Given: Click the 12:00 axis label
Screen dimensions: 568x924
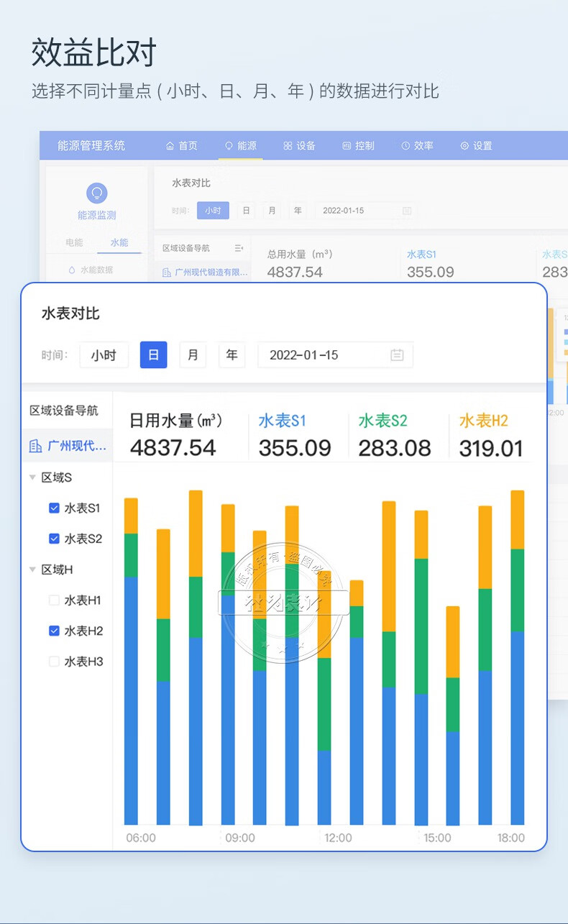Looking at the screenshot, I should pos(338,838).
